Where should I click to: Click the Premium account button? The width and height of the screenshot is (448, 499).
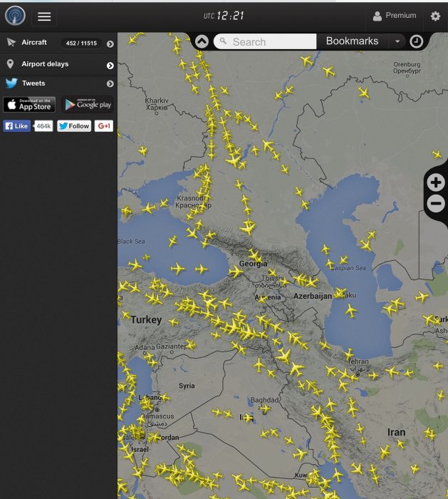(x=395, y=16)
